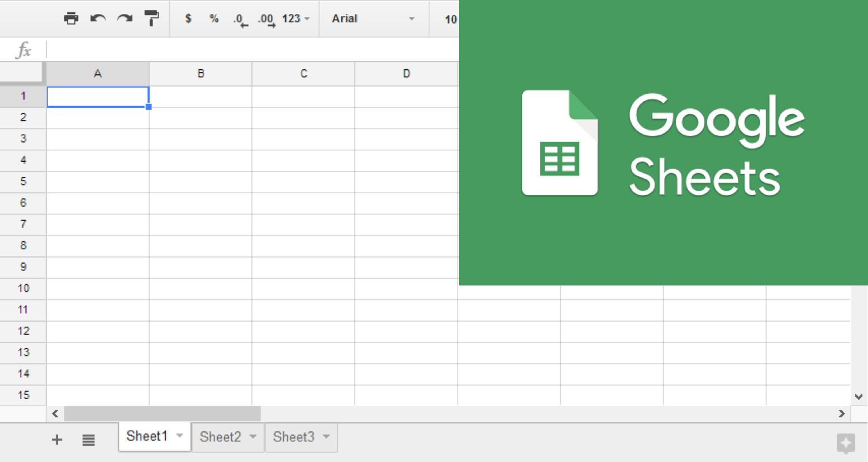Select column B header
Screen dimensions: 868x462
point(201,73)
